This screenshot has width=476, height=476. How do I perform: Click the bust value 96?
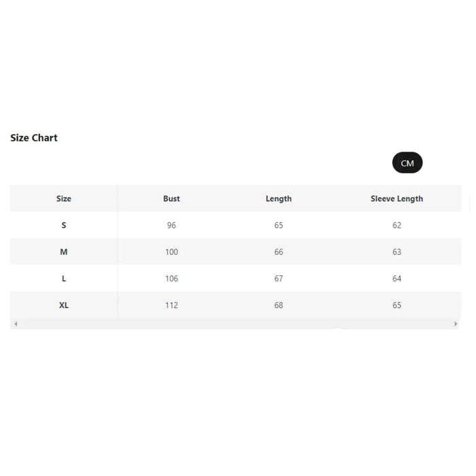pyautogui.click(x=171, y=225)
